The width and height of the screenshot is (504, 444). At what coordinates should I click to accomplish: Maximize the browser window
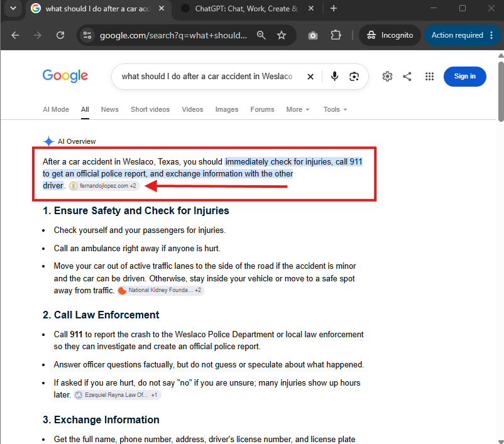[x=463, y=8]
